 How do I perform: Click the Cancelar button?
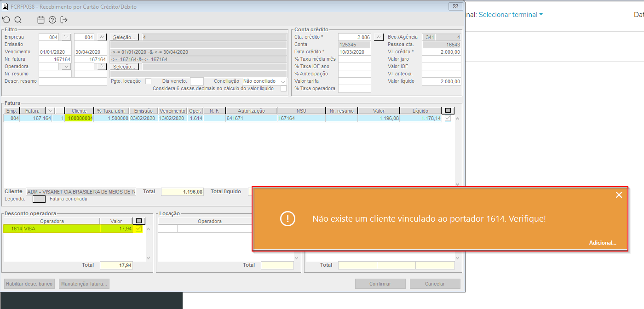point(435,284)
